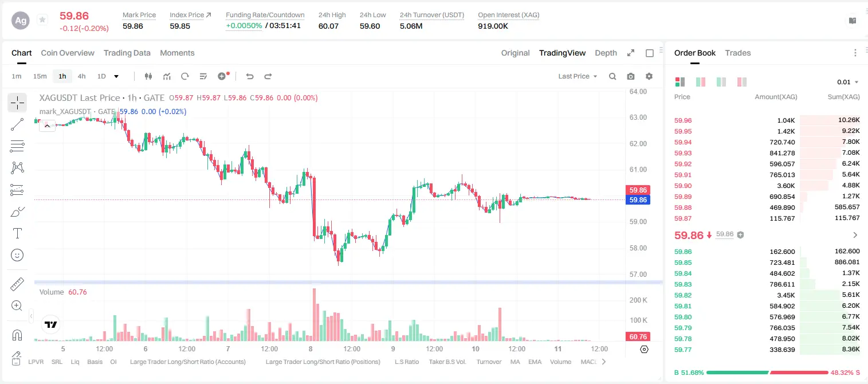This screenshot has height=384, width=868.
Task: Click the 59.96 ask price row
Action: pos(767,120)
